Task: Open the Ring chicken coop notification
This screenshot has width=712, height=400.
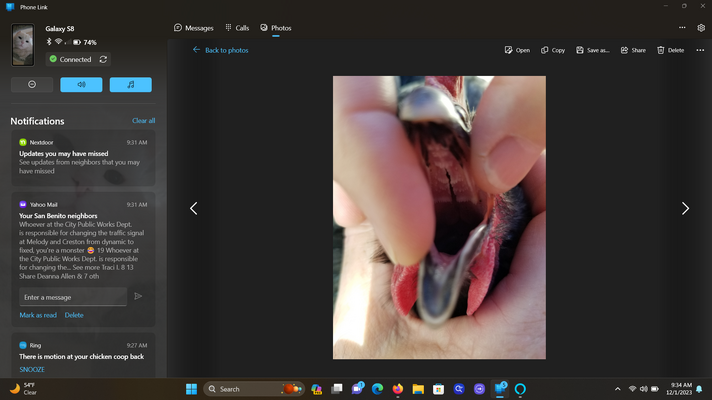Action: pyautogui.click(x=83, y=356)
